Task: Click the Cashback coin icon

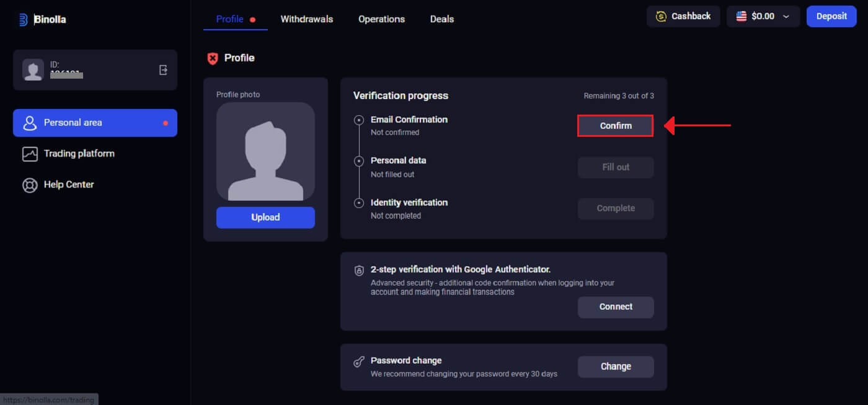Action: tap(662, 17)
